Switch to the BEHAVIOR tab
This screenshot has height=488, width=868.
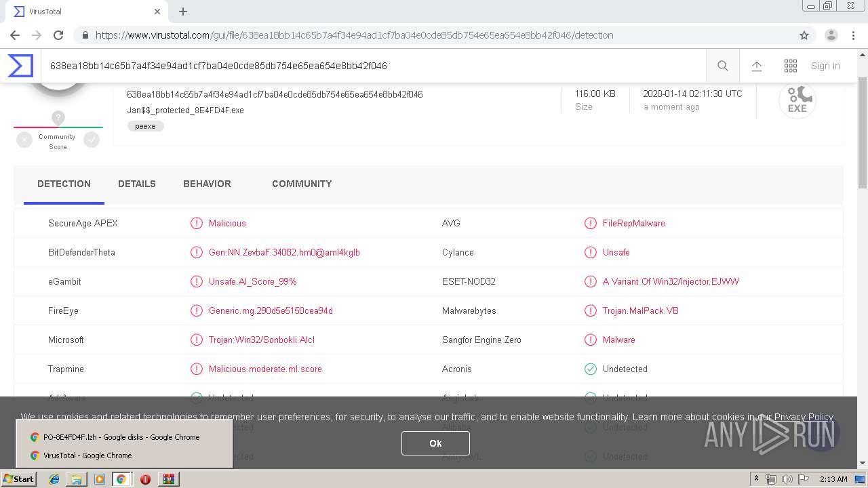coord(207,184)
